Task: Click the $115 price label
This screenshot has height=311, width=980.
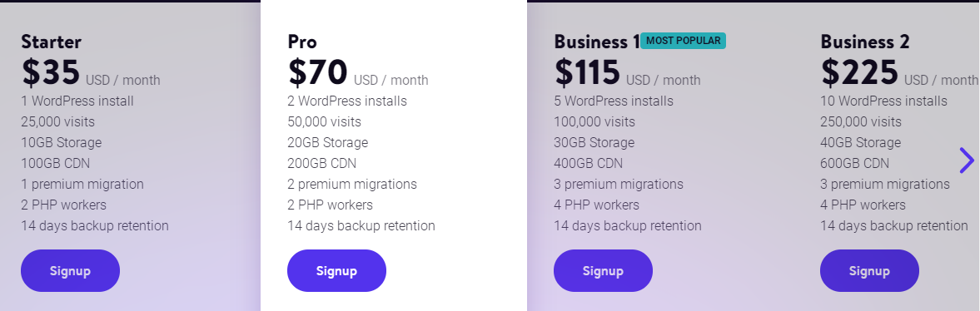Action: [x=587, y=72]
